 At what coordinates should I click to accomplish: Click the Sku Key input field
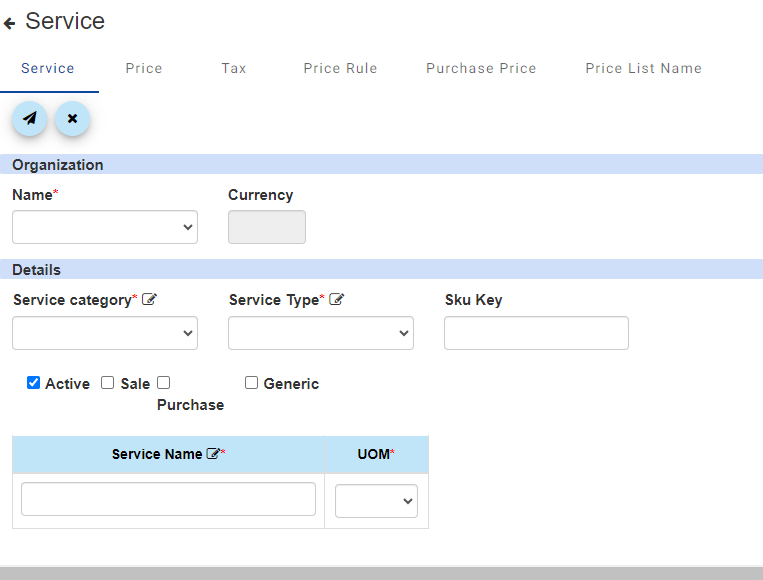[x=536, y=333]
